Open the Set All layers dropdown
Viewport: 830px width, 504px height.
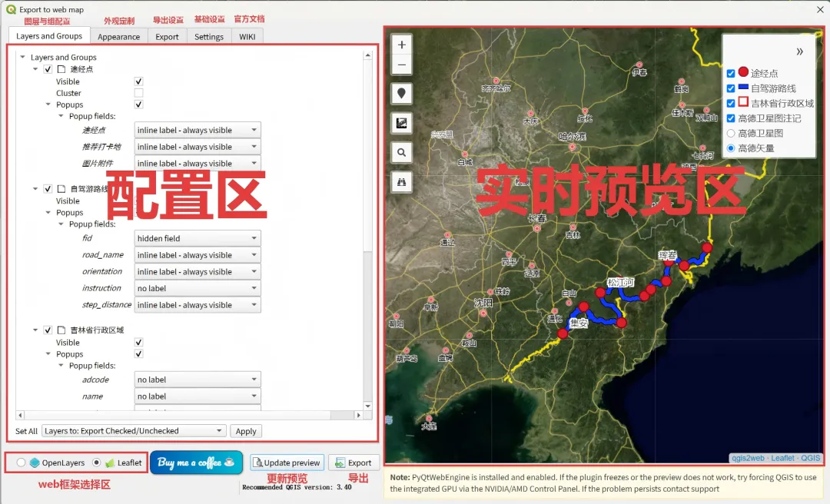pyautogui.click(x=134, y=431)
